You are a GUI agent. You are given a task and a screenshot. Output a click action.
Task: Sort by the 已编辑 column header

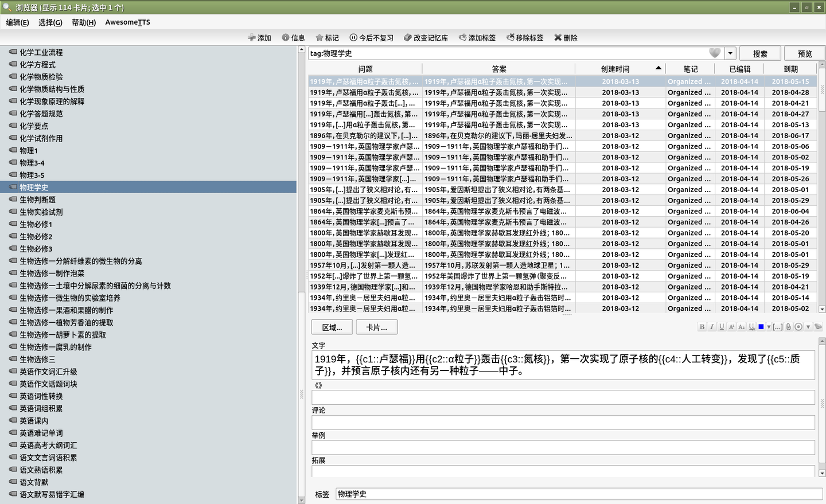(x=739, y=69)
